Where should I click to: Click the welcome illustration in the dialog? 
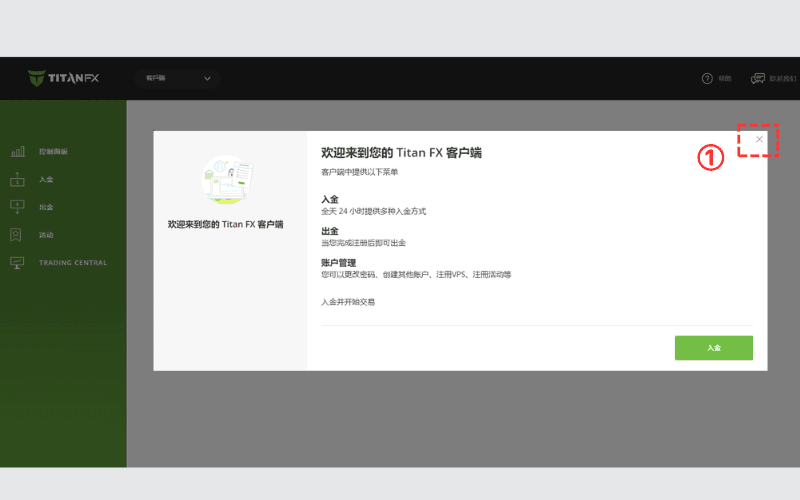click(228, 180)
